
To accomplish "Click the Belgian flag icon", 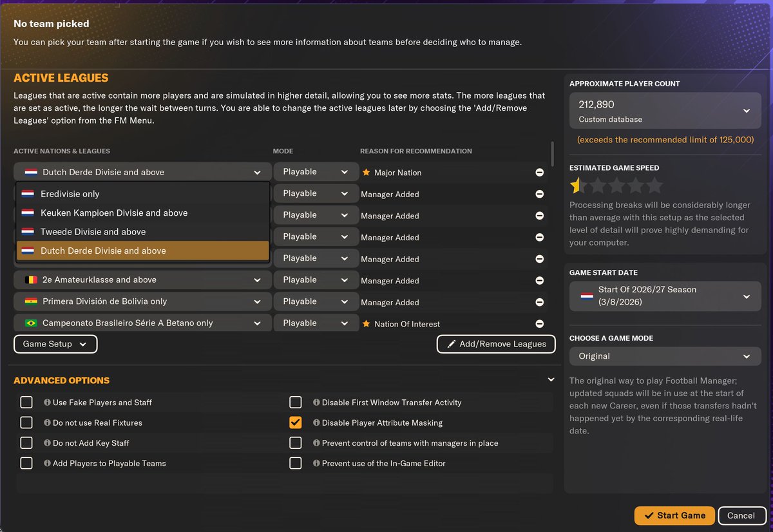I will point(31,280).
